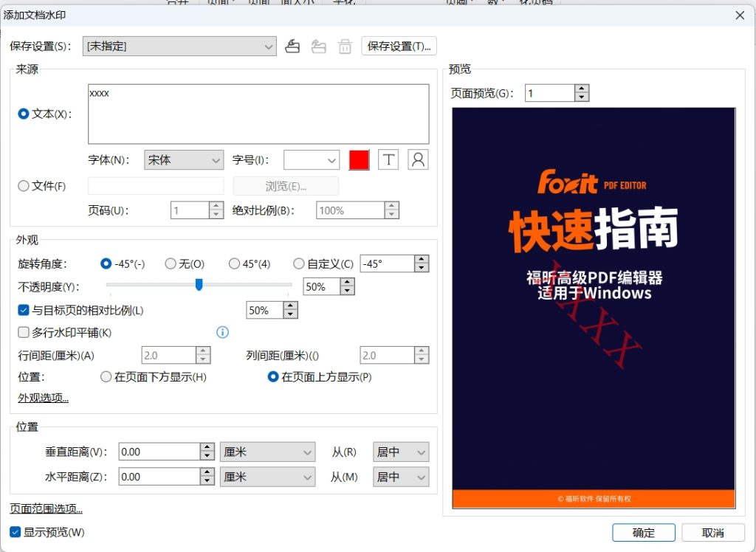
Task: Increase custom rotation angle stepper
Action: click(422, 259)
